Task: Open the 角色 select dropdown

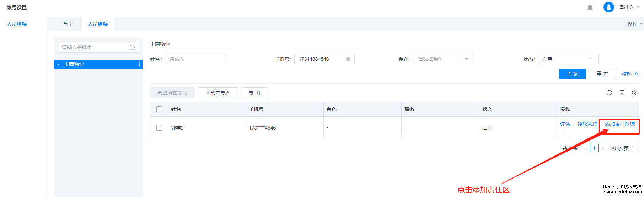Action: click(444, 59)
